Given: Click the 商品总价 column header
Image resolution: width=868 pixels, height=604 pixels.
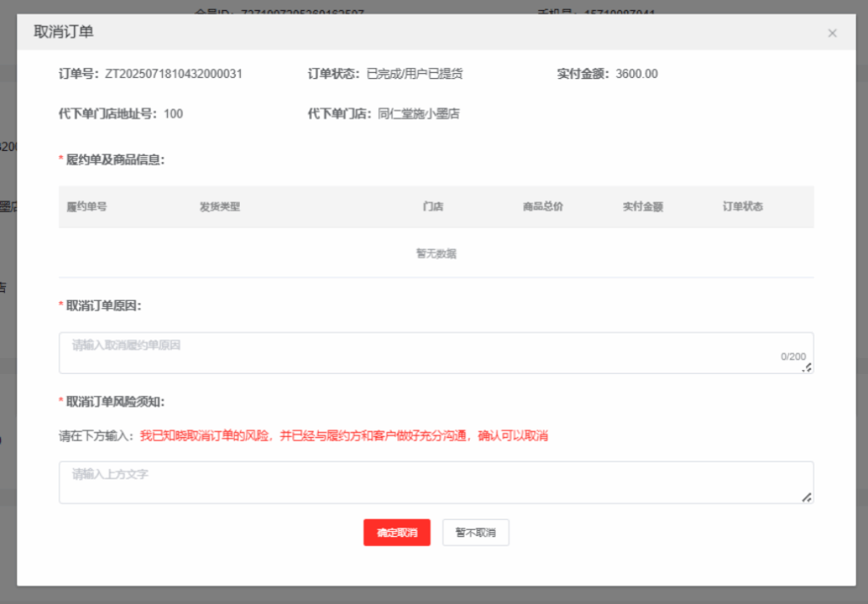Looking at the screenshot, I should (543, 206).
